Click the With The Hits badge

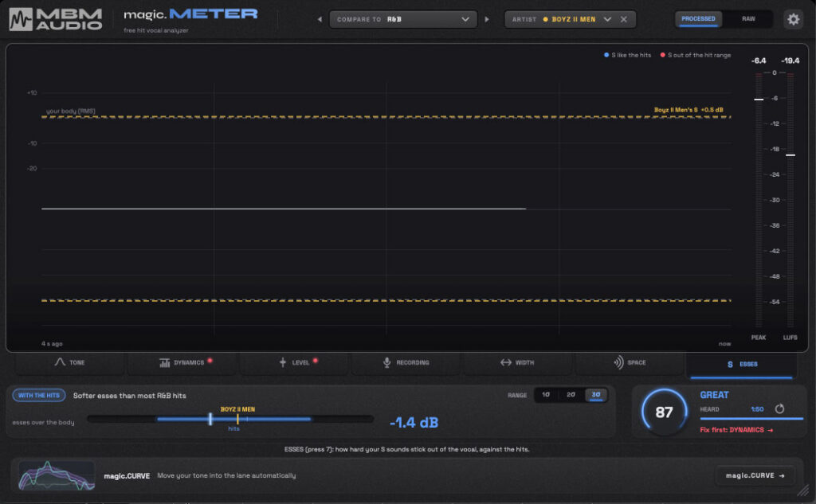coord(39,395)
